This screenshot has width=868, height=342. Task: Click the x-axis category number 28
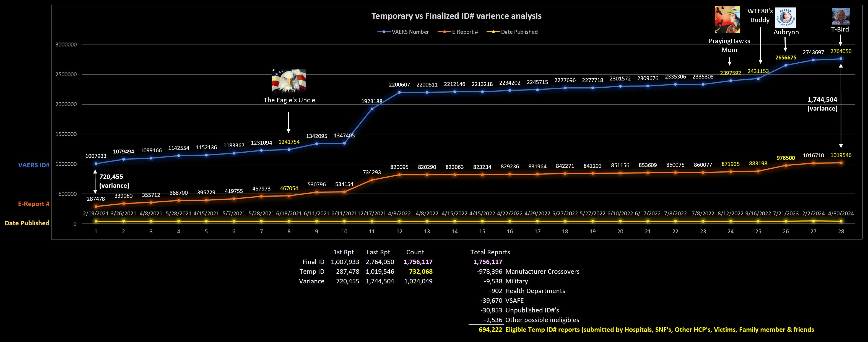click(841, 231)
